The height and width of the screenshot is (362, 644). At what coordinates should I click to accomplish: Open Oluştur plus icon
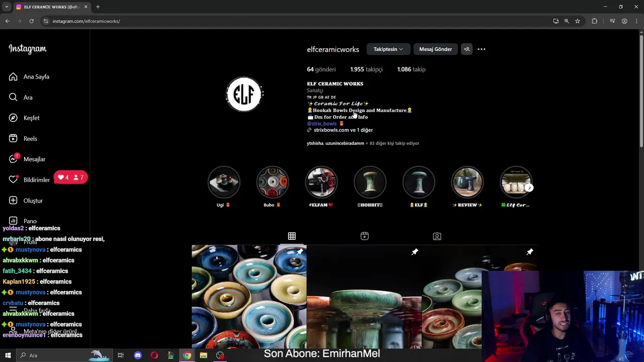click(13, 200)
